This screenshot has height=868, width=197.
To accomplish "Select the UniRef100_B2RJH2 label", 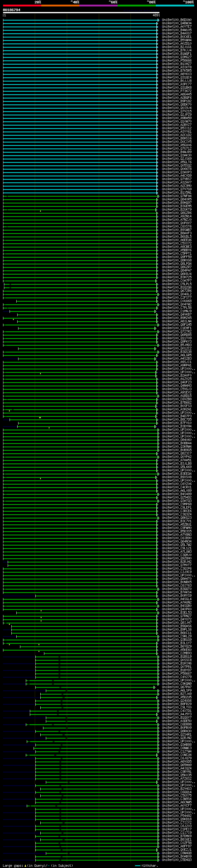I will coord(177,562).
